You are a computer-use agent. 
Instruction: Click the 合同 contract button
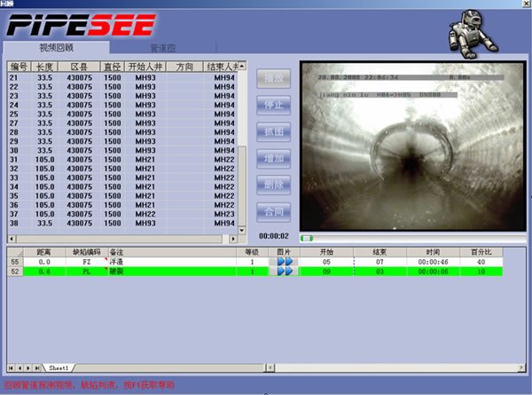coord(273,212)
